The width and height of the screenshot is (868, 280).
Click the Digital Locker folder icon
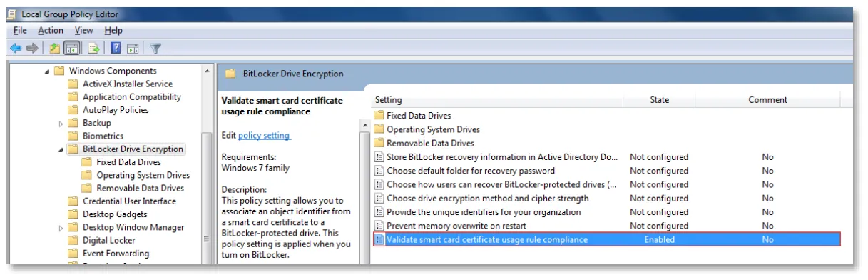click(73, 241)
